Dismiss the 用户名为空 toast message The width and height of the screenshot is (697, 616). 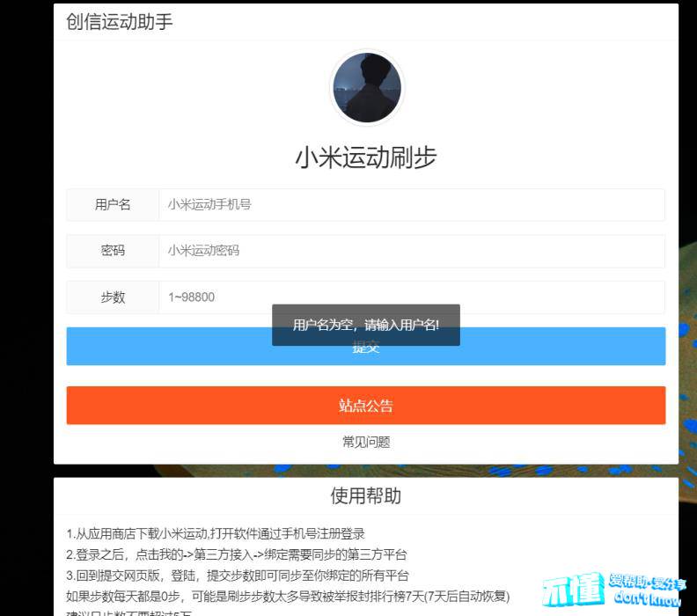366,325
